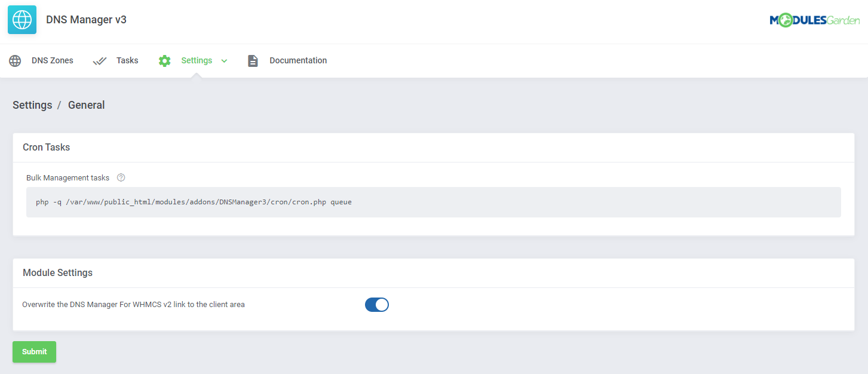Click the cron command code box
This screenshot has height=374, width=868.
[x=434, y=202]
